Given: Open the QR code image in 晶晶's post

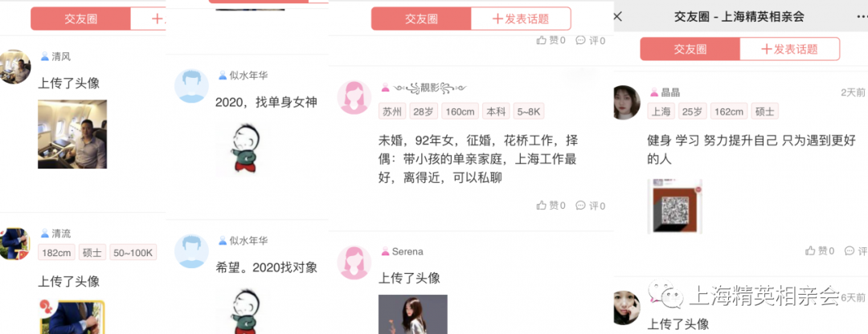Looking at the screenshot, I should tap(675, 206).
